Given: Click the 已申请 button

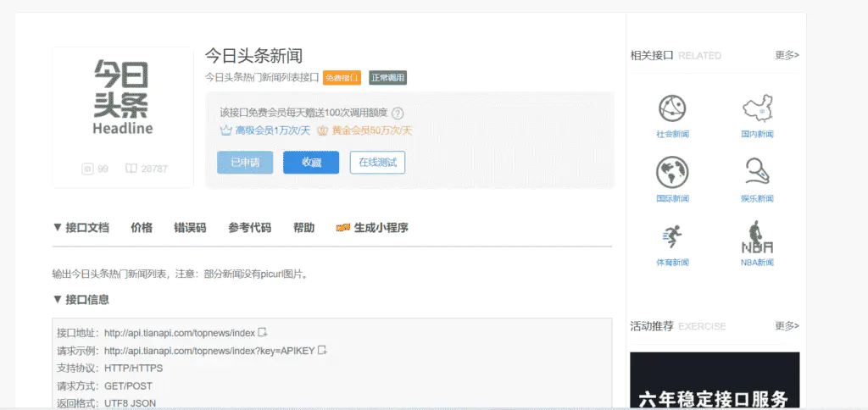Looking at the screenshot, I should point(245,163).
